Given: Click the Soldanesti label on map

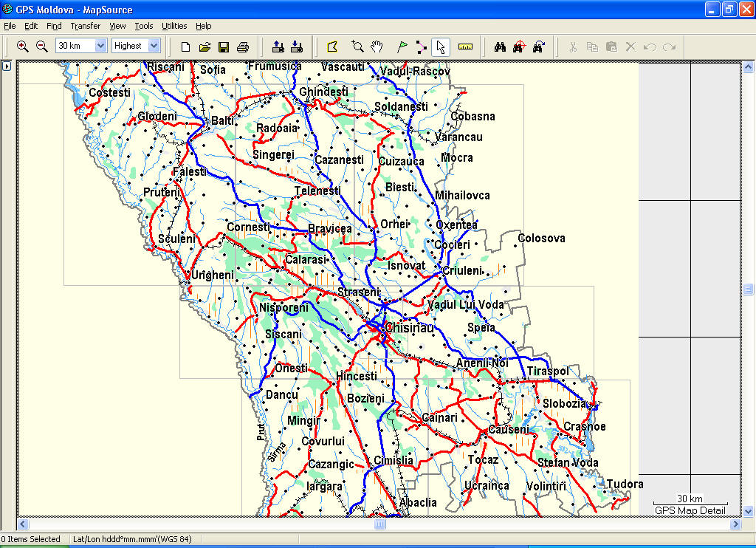Looking at the screenshot, I should [x=401, y=106].
